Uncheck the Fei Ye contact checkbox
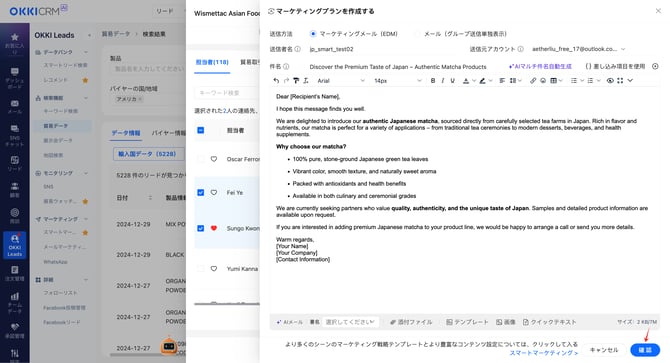Image resolution: width=670 pixels, height=363 pixels. click(x=201, y=193)
